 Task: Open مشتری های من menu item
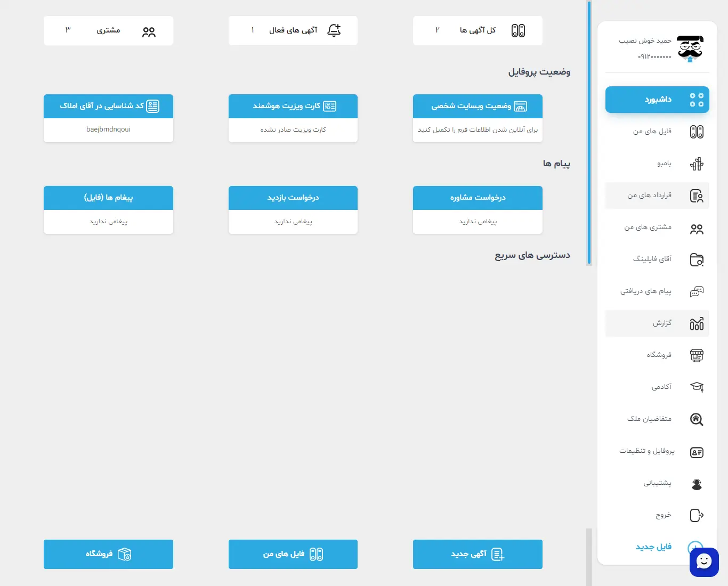[648, 227]
